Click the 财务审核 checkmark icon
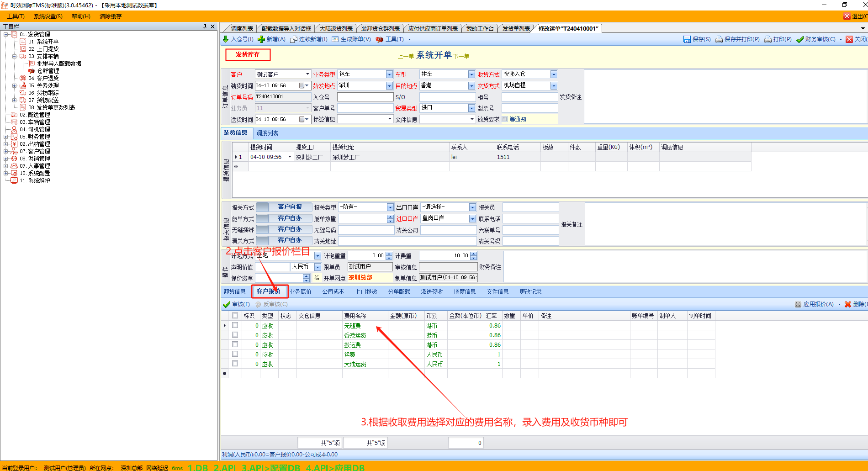The image size is (868, 471). [x=800, y=39]
